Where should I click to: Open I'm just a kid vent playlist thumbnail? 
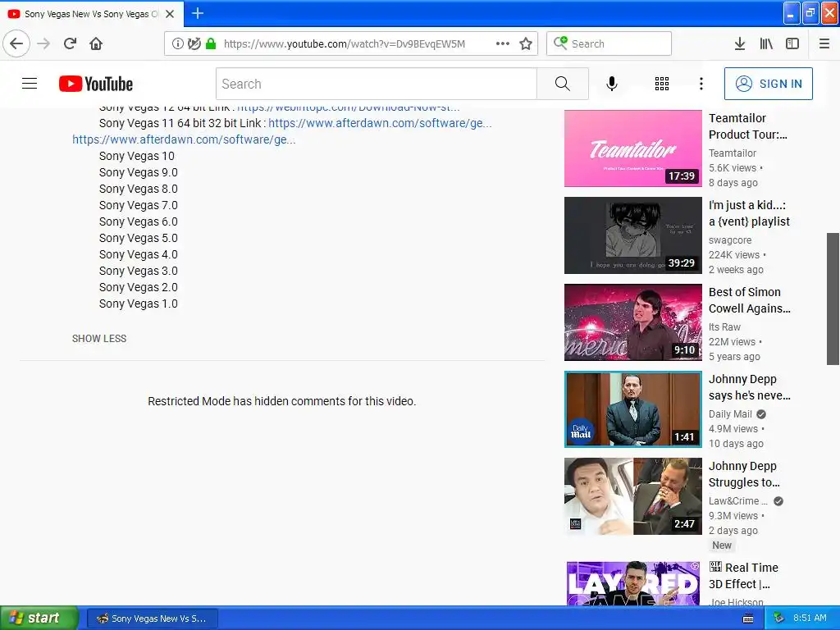coord(632,235)
